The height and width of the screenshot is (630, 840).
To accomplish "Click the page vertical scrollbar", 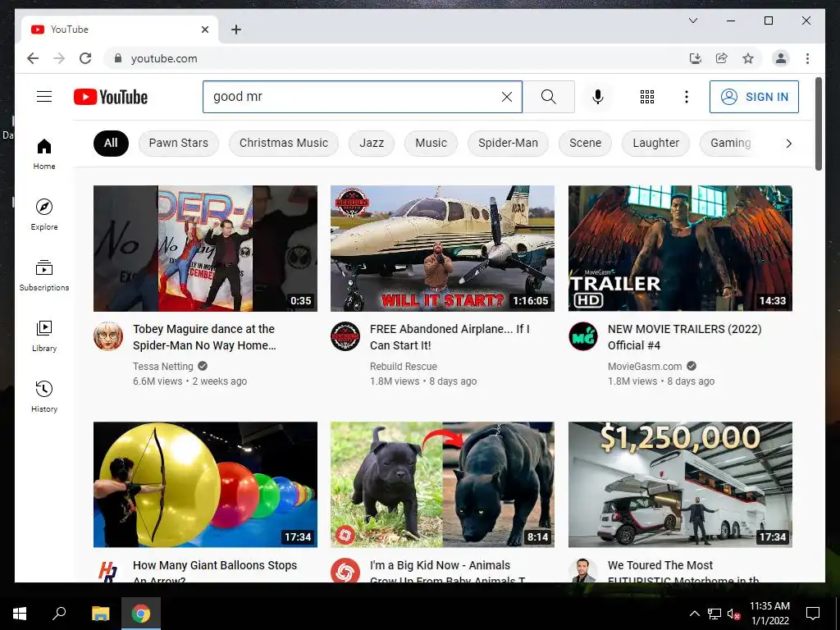I will pos(818,124).
